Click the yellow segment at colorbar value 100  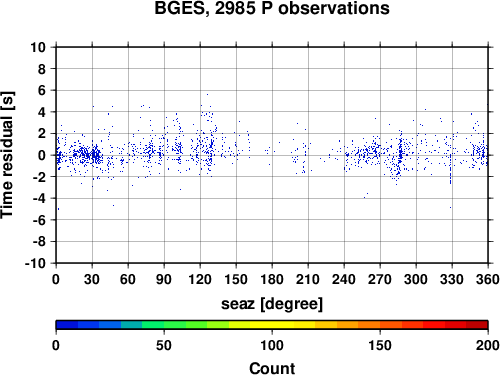tap(272, 325)
